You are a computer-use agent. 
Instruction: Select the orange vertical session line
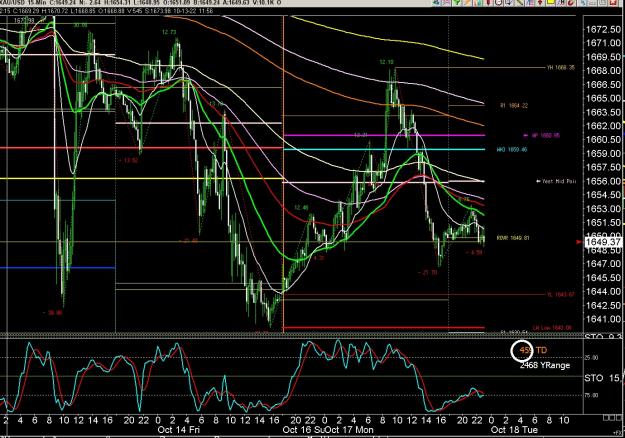pyautogui.click(x=283, y=174)
